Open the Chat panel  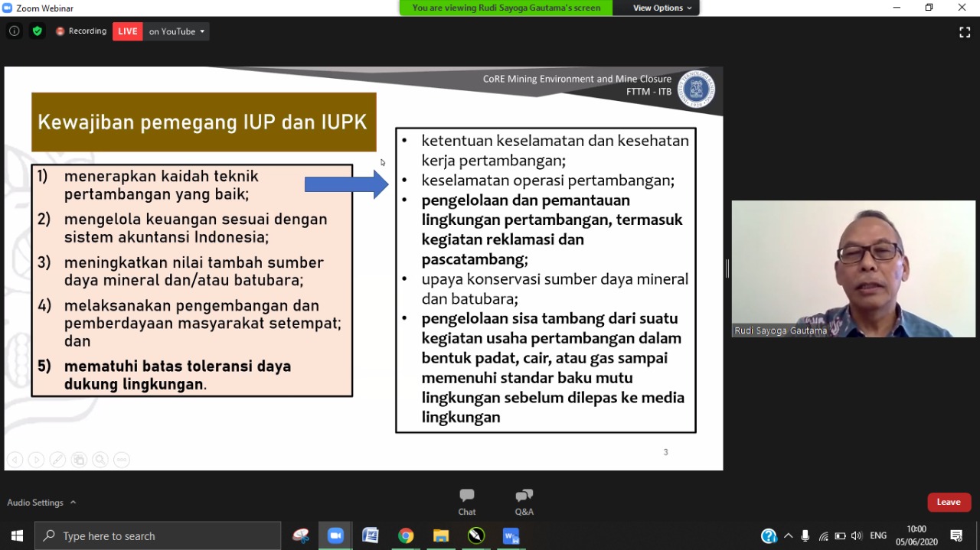466,502
